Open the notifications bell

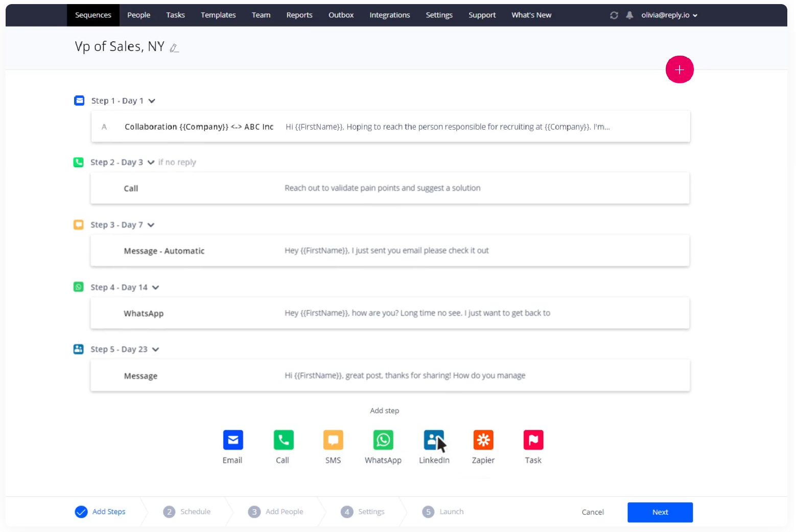click(x=629, y=15)
